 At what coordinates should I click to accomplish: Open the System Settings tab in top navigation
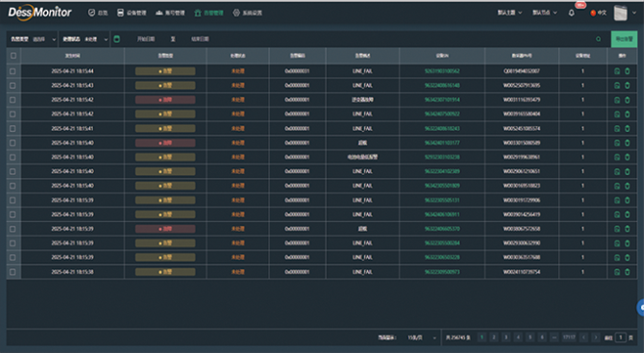point(248,13)
